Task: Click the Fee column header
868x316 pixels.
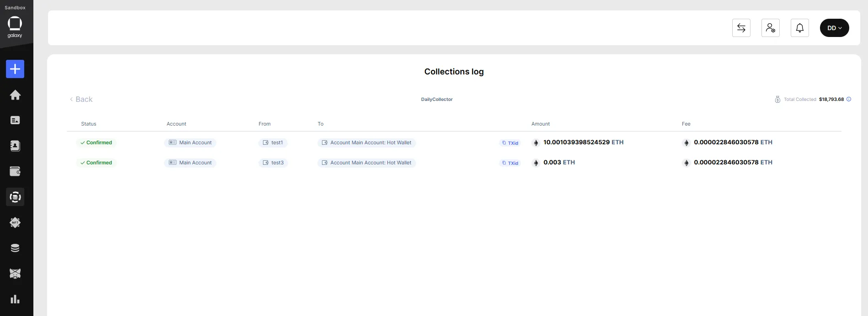Action: pos(686,124)
